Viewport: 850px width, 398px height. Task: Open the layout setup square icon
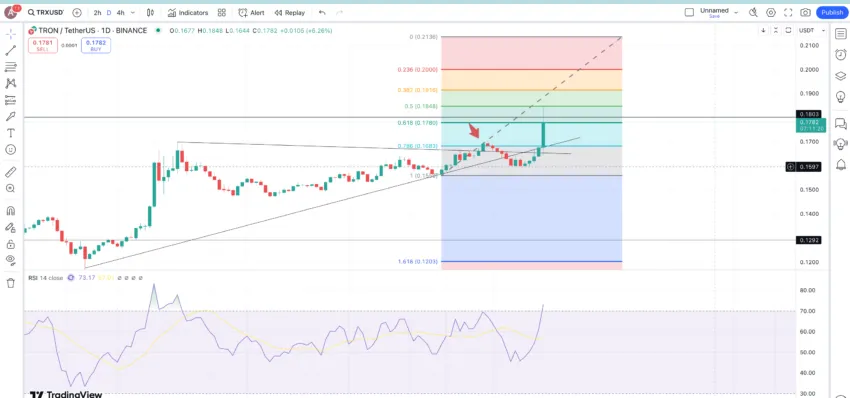click(x=689, y=12)
